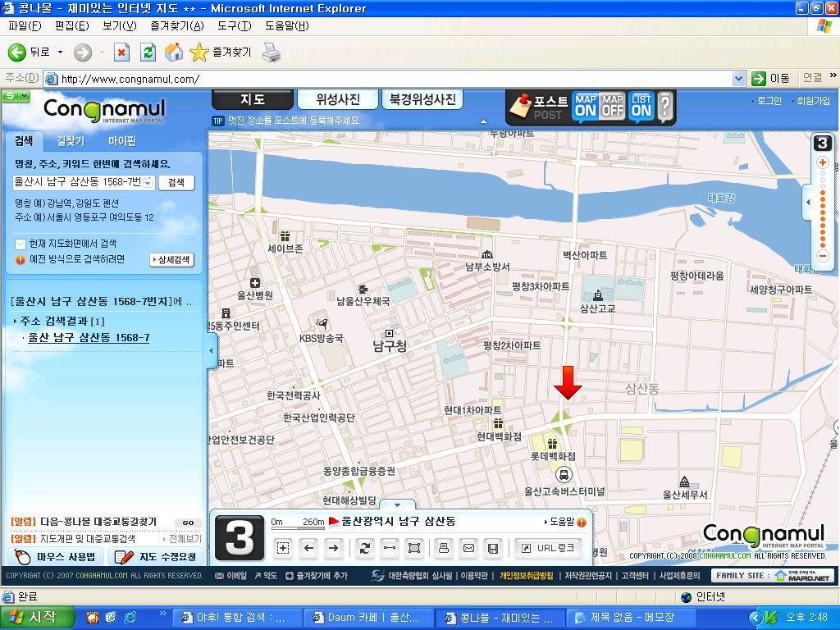
Task: Click the 롯데백화점 map marker
Action: [x=552, y=444]
